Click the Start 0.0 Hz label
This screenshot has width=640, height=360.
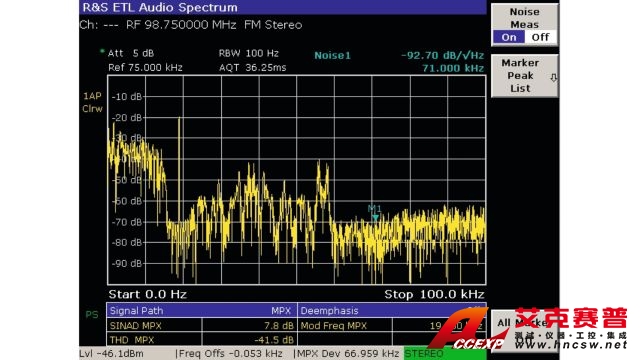(147, 294)
